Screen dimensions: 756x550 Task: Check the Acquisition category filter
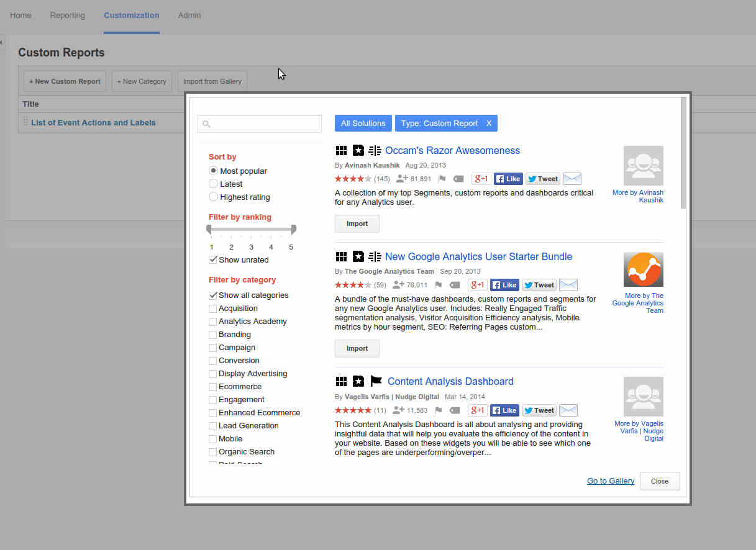[x=213, y=309]
